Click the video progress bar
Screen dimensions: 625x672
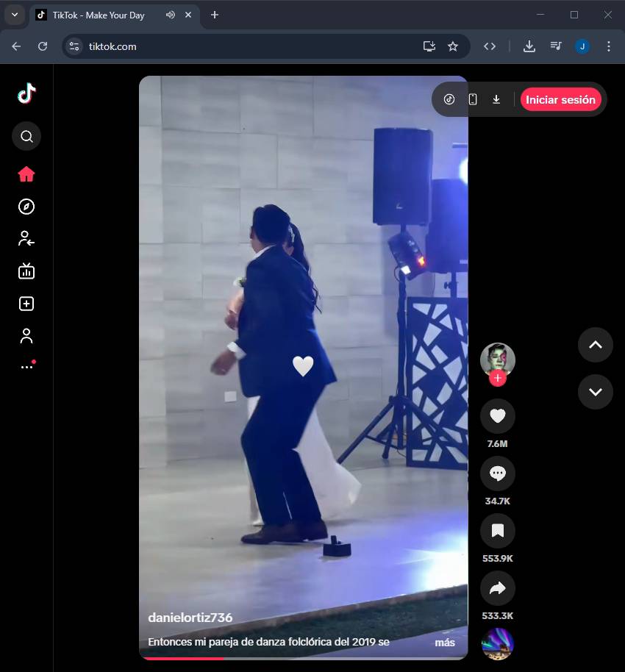pos(303,658)
